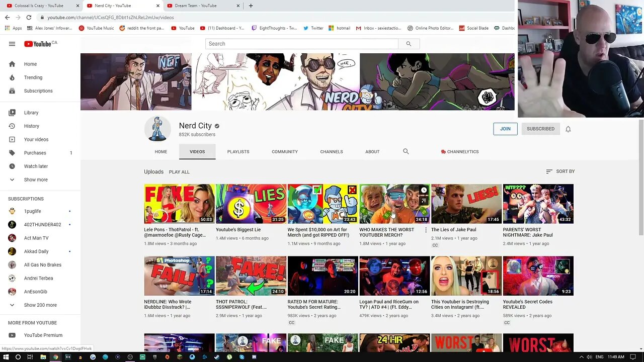Open the NERDLINE iDubbbz Disstrack thumbnail
Screen dimensions: 644x362
[179, 276]
